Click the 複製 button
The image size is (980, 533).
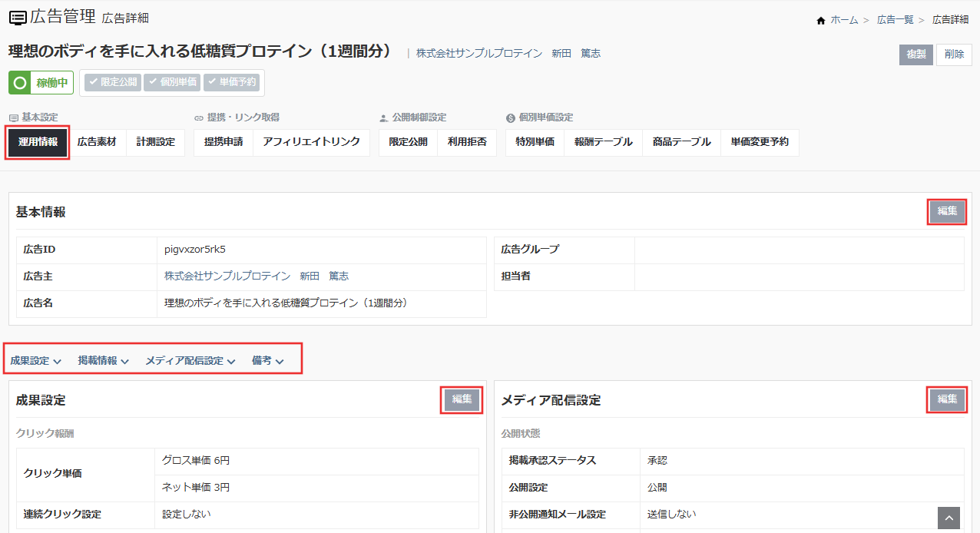click(916, 55)
